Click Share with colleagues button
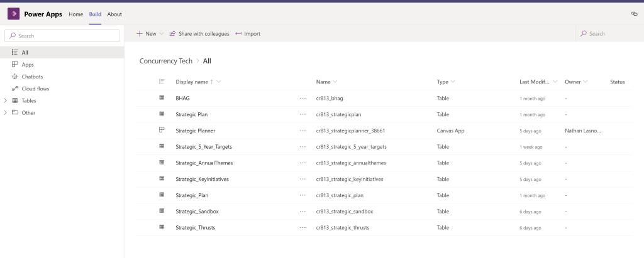The width and height of the screenshot is (644, 258). 199,34
